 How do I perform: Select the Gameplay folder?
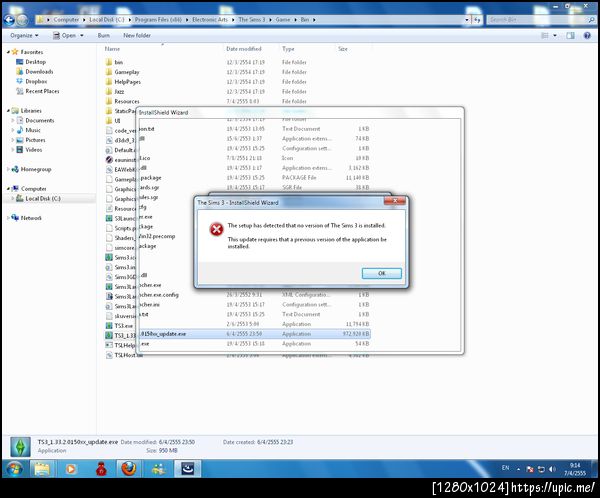tap(127, 72)
